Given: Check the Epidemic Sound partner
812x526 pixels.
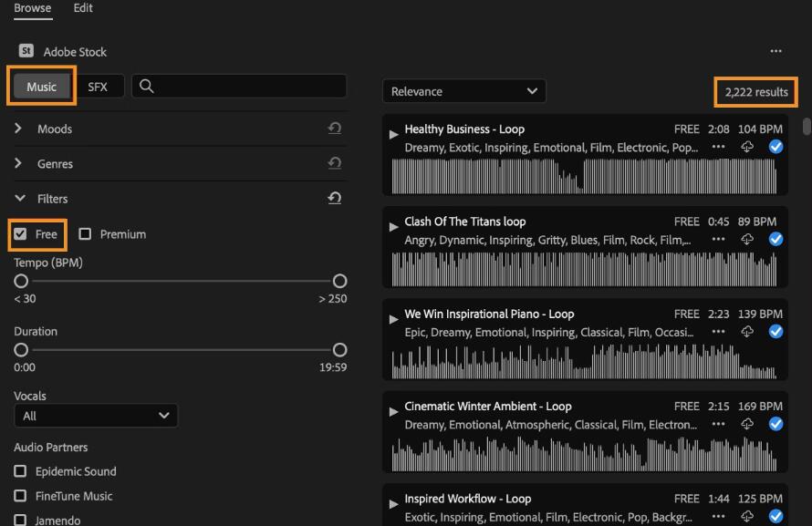Looking at the screenshot, I should (21, 471).
